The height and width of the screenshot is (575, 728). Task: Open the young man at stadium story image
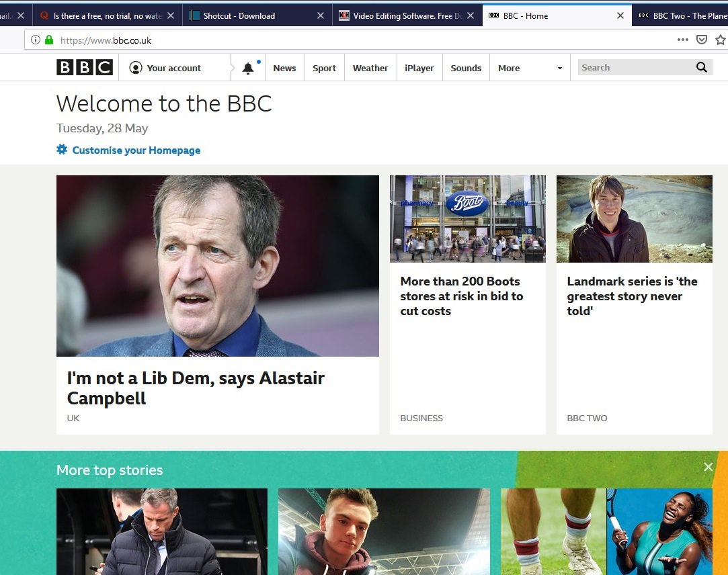pyautogui.click(x=384, y=531)
